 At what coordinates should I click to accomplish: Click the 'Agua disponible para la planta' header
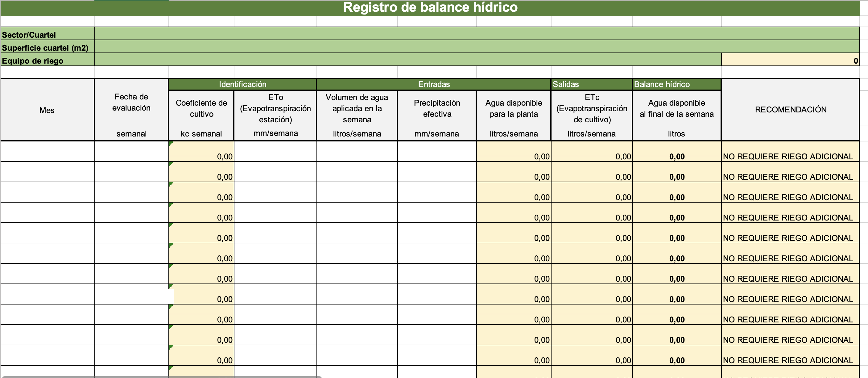(x=514, y=115)
